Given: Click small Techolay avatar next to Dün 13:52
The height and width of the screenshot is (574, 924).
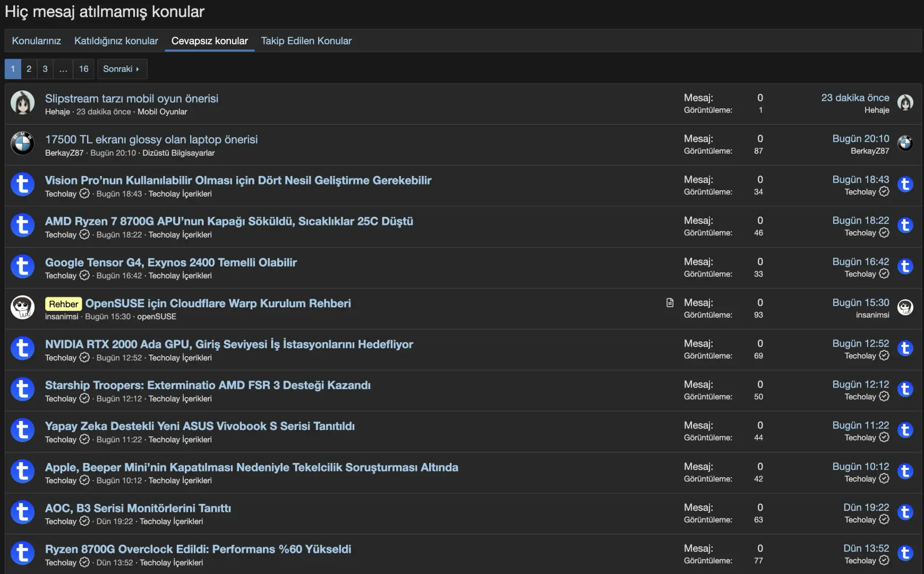Looking at the screenshot, I should (x=905, y=553).
